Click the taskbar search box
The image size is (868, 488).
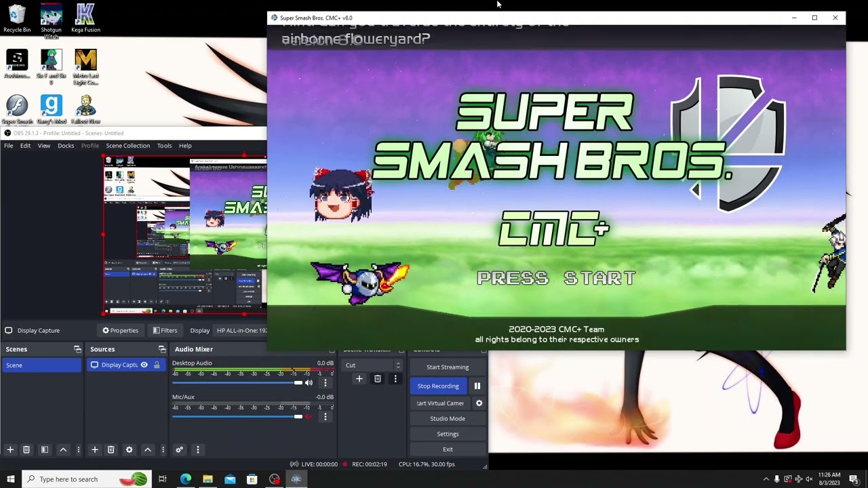(x=86, y=479)
